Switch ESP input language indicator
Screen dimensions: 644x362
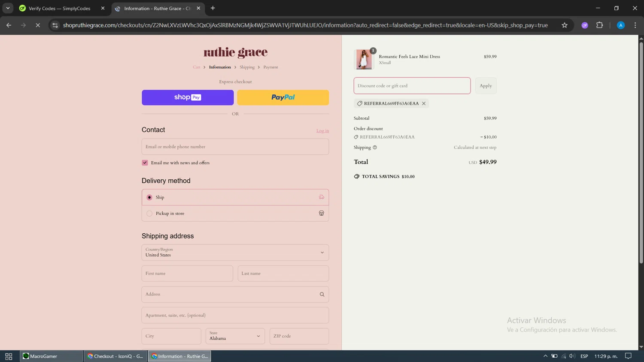point(584,356)
